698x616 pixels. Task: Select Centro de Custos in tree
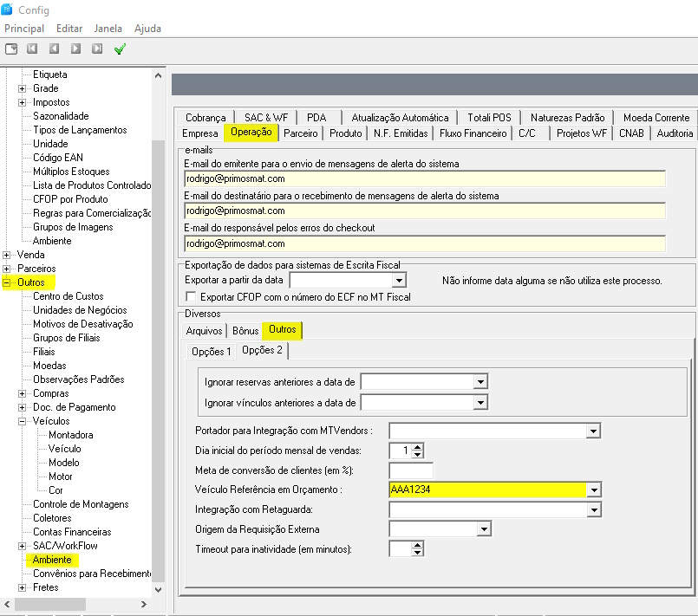point(68,296)
